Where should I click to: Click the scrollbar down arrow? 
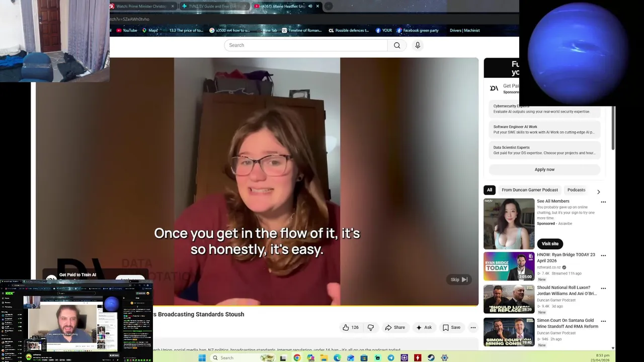pos(613,348)
